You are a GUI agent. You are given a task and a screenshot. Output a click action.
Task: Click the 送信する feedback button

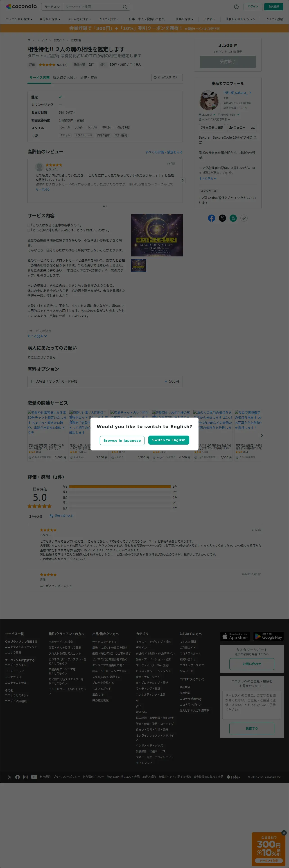(x=252, y=729)
